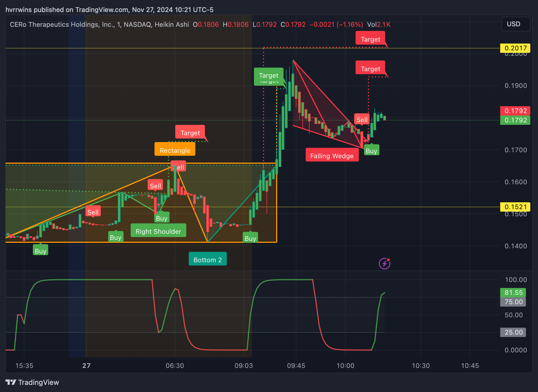The width and height of the screenshot is (538, 392).
Task: Click the 0.1900 price axis tick
Action: tap(516, 86)
